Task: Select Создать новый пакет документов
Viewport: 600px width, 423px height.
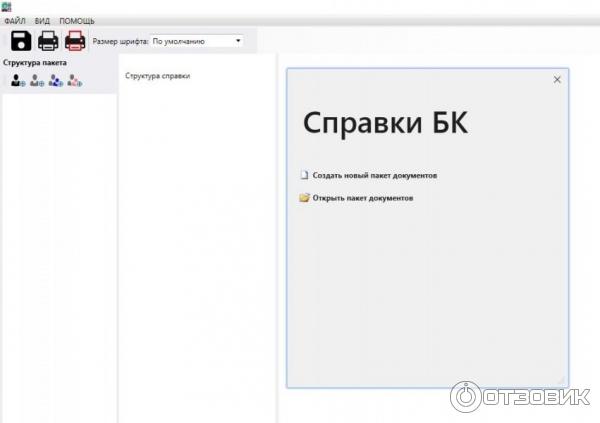Action: pos(374,175)
